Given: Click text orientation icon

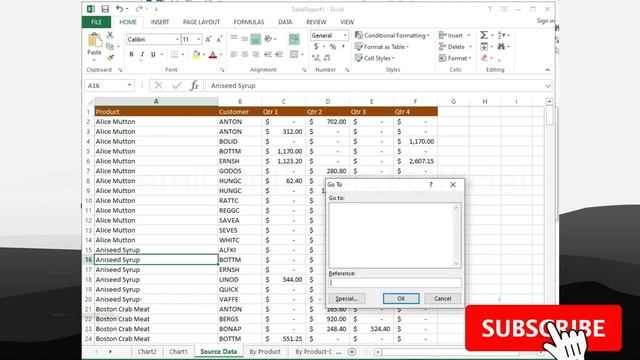Looking at the screenshot, I should [268, 39].
